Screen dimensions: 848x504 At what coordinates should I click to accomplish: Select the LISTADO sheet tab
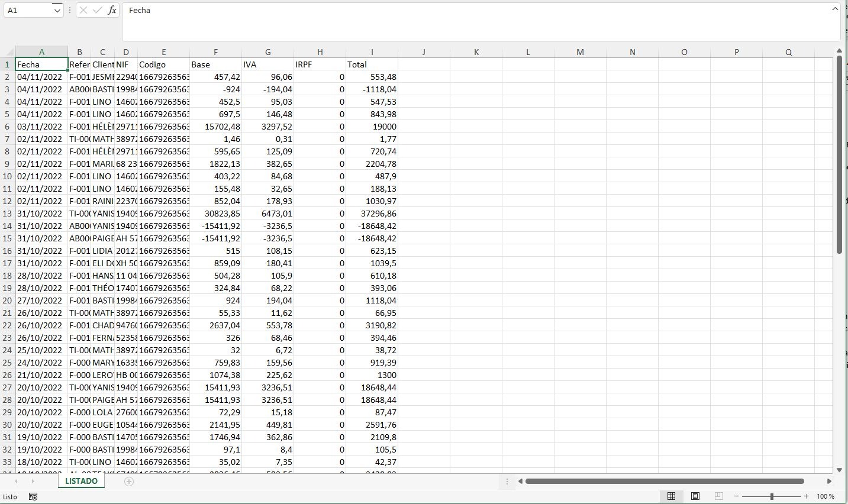[81, 481]
